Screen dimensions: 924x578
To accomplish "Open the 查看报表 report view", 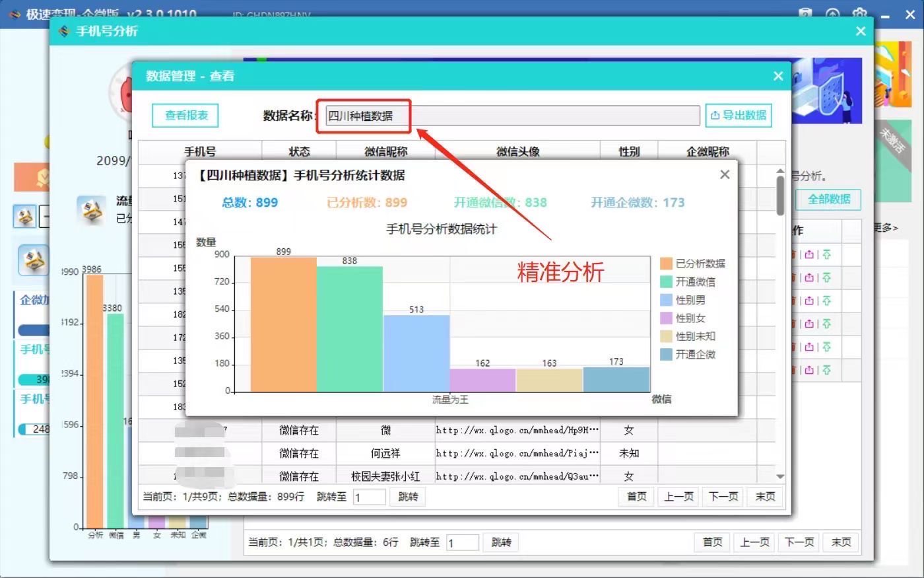I will [185, 116].
